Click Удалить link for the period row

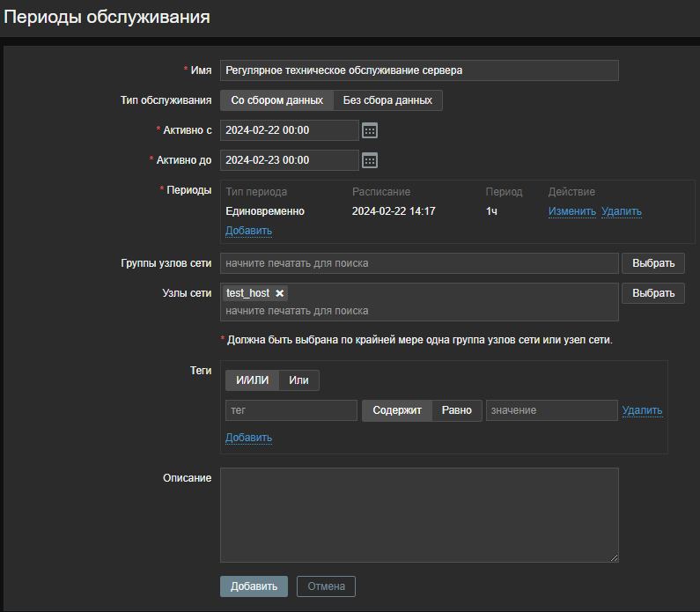[621, 211]
